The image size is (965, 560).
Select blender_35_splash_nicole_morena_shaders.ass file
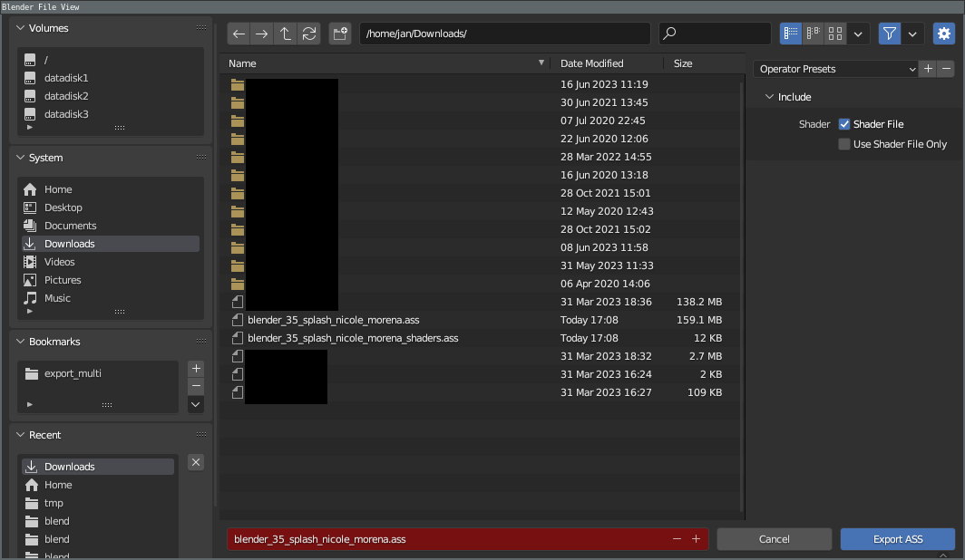[480, 338]
